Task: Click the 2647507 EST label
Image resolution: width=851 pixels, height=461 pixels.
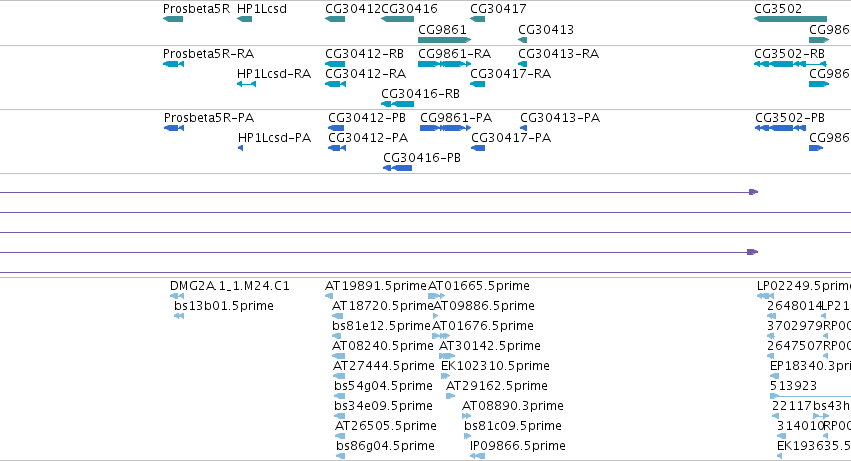Action: 794,346
